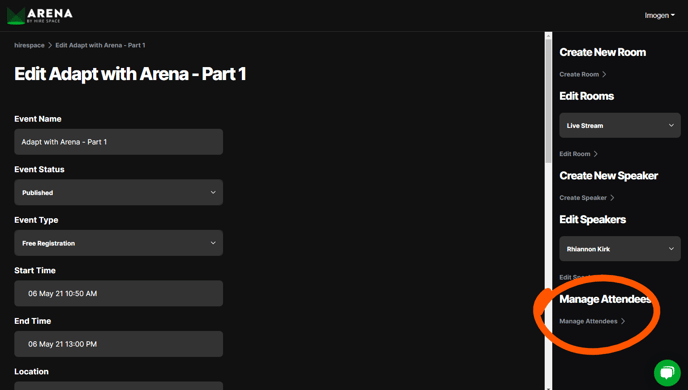
Task: Click the Arena by Hire Space logo
Action: (x=39, y=16)
